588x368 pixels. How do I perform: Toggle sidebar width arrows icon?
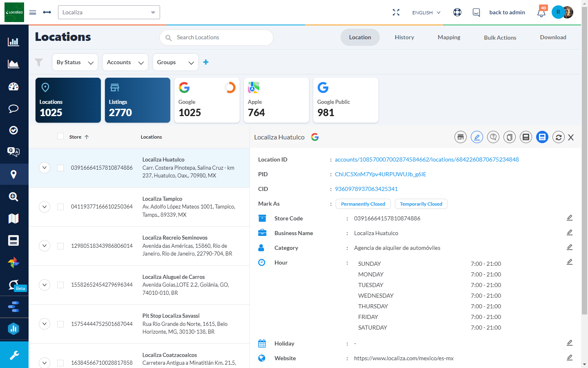click(x=47, y=12)
